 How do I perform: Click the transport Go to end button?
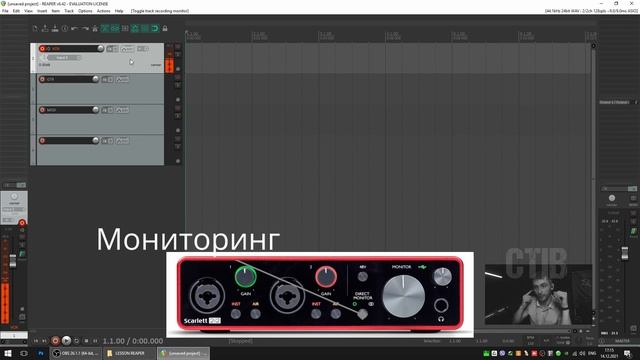point(44,340)
